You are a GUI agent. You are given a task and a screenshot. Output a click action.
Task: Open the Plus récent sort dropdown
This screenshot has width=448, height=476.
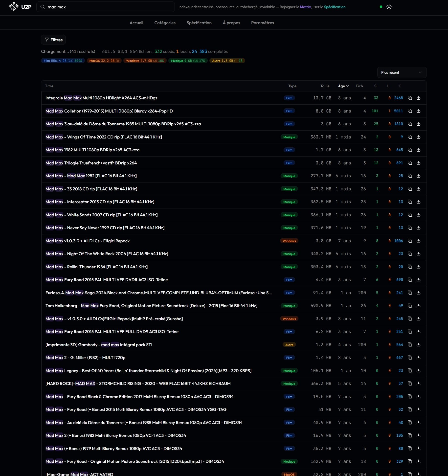point(402,72)
